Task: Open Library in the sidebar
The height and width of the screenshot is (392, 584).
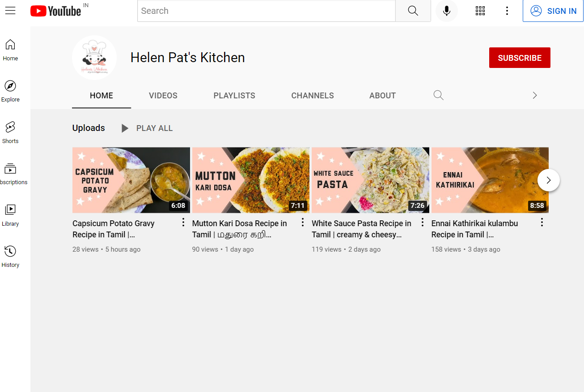Action: [x=10, y=215]
